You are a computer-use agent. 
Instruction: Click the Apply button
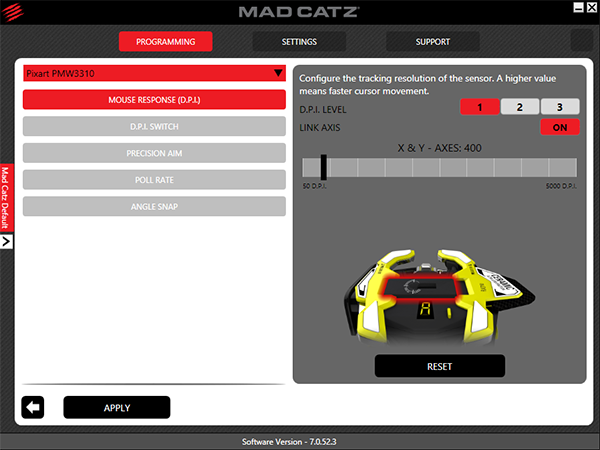[117, 408]
